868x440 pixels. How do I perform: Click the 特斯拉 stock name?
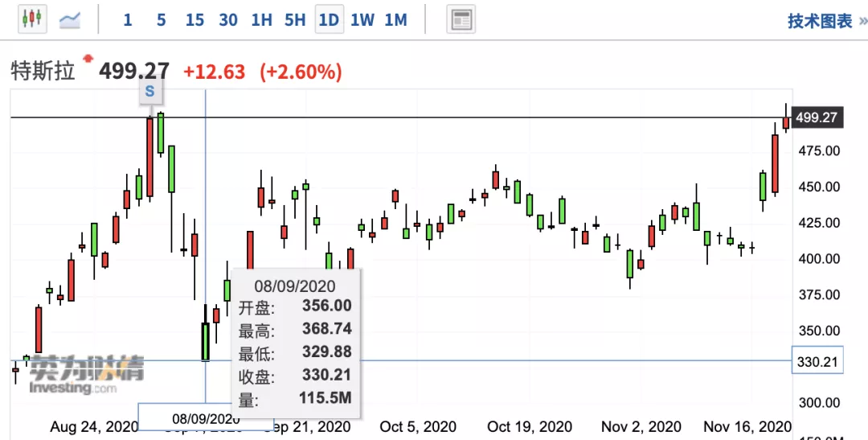(x=43, y=72)
